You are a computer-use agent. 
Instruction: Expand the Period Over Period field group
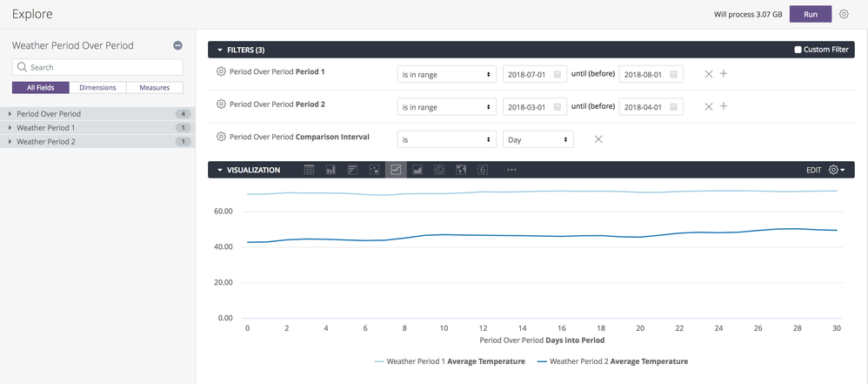coord(97,113)
